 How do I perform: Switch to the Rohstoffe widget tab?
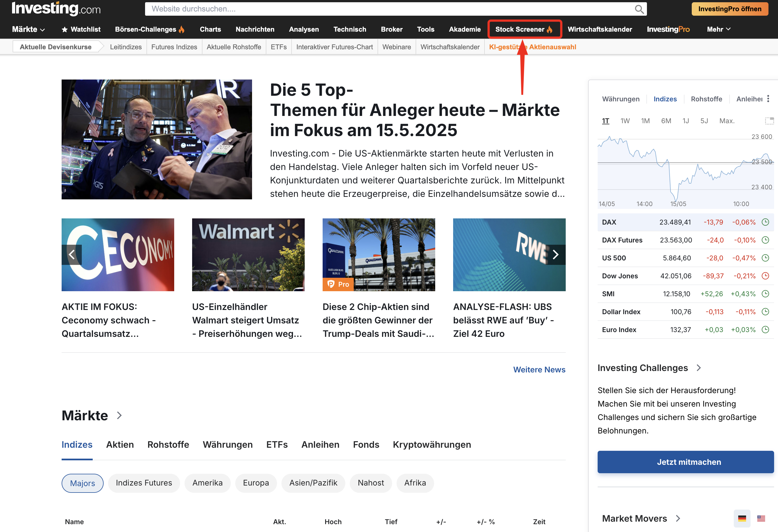pyautogui.click(x=706, y=99)
